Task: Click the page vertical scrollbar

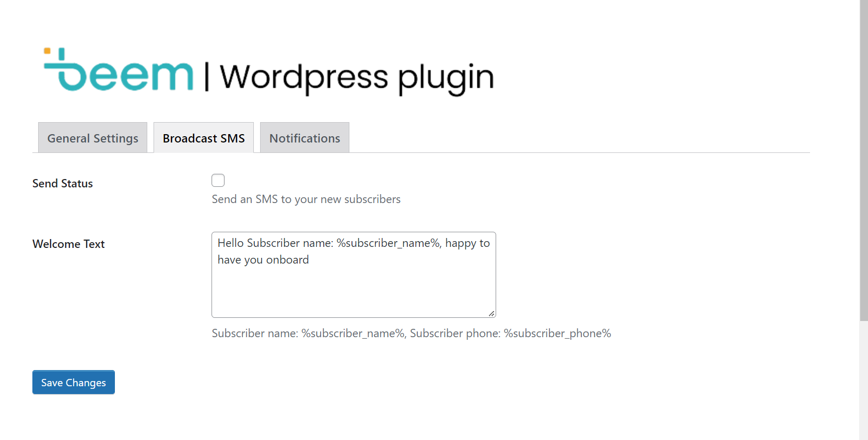Action: click(864, 160)
